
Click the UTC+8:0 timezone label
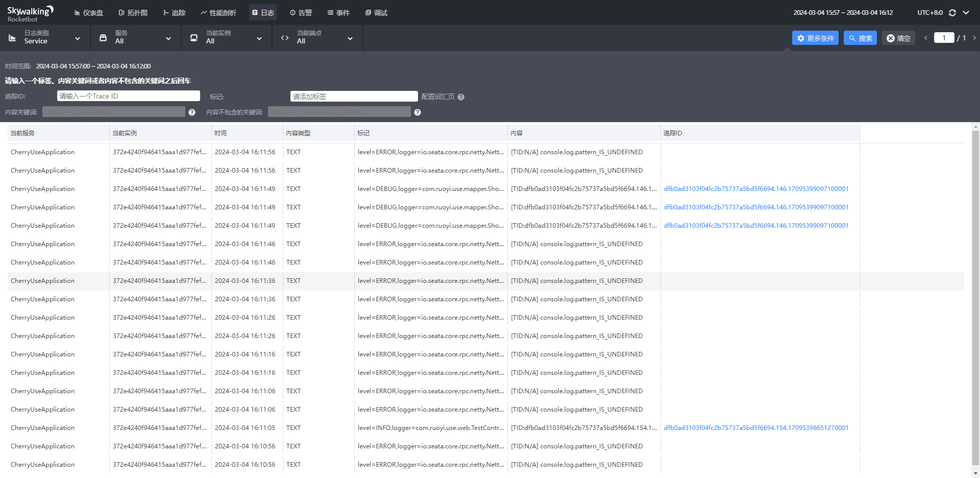[x=929, y=13]
